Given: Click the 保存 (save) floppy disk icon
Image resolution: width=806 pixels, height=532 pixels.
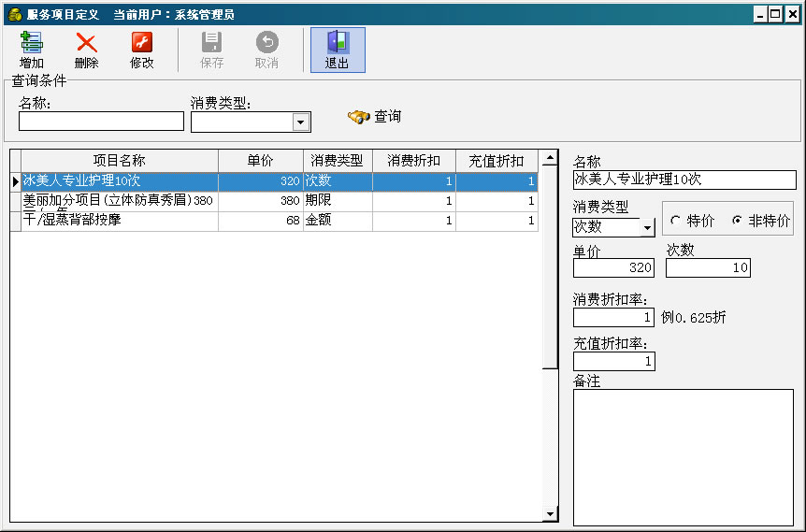Looking at the screenshot, I should (211, 43).
